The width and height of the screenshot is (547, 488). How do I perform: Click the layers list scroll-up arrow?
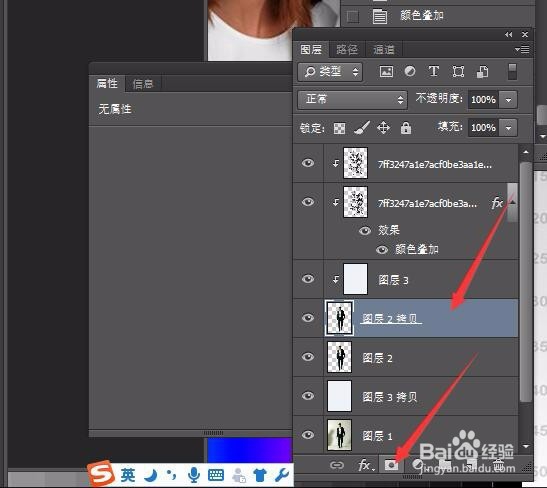coord(526,152)
